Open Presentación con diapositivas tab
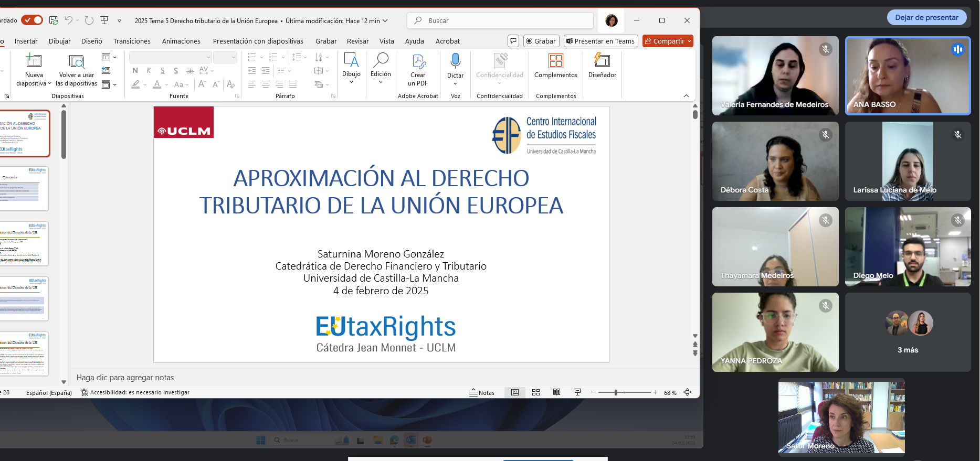 pos(258,41)
